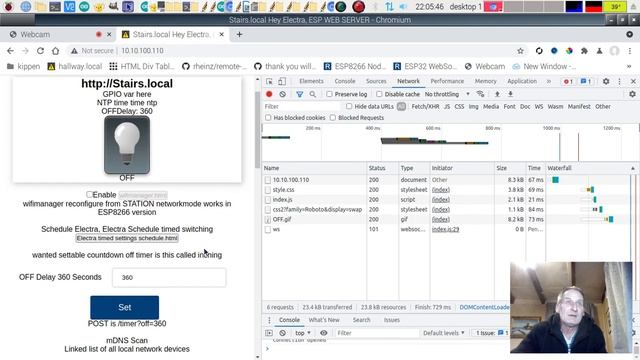This screenshot has height=360, width=640.
Task: Toggle the light bulb image
Action: pos(127,145)
